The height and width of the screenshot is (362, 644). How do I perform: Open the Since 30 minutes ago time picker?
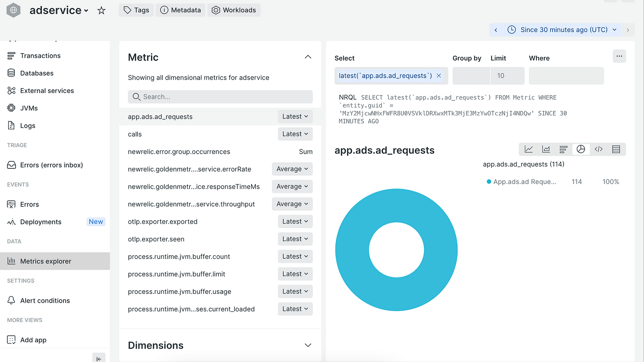[563, 30]
